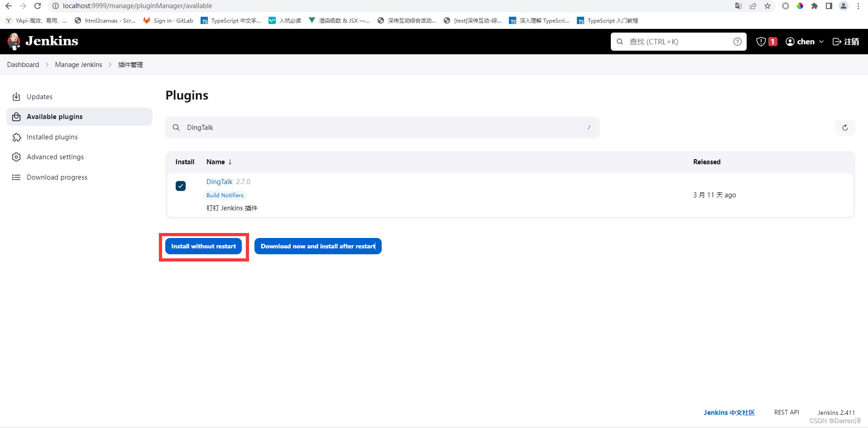Expand the Manage Jenkins breadcrumb chevron
This screenshot has height=428, width=868.
110,65
